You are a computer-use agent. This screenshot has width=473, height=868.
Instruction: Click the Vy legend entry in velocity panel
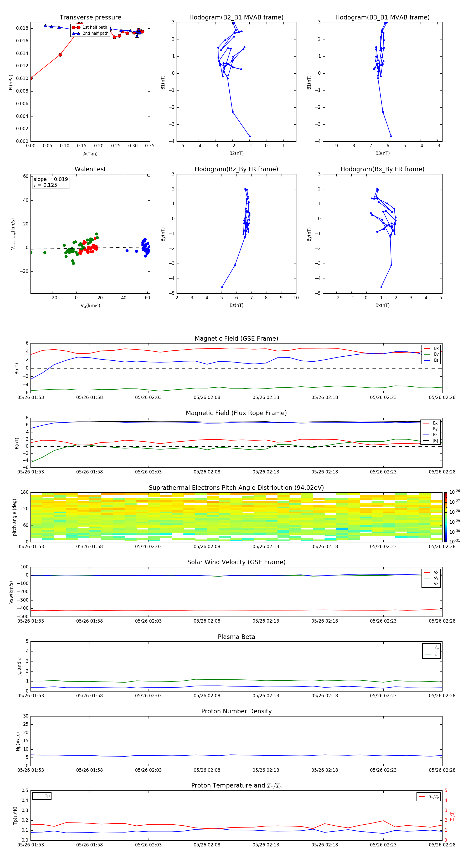pyautogui.click(x=431, y=578)
